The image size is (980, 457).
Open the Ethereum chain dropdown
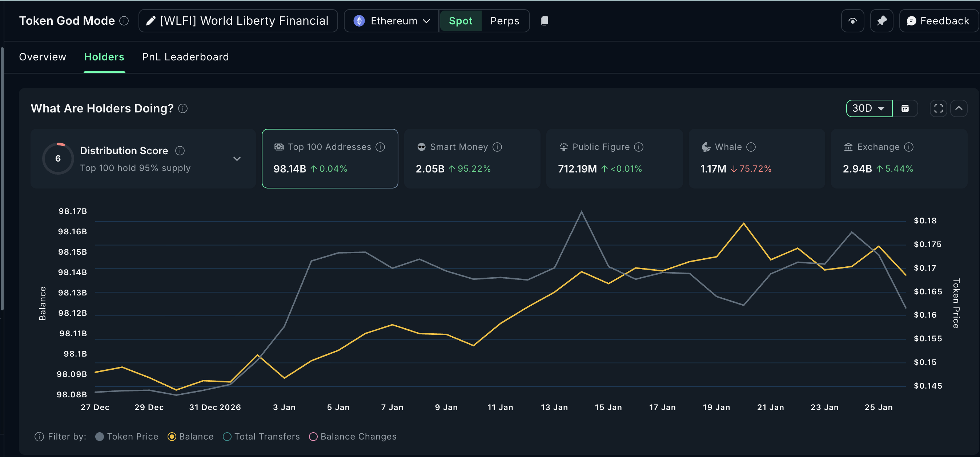[x=391, y=21]
